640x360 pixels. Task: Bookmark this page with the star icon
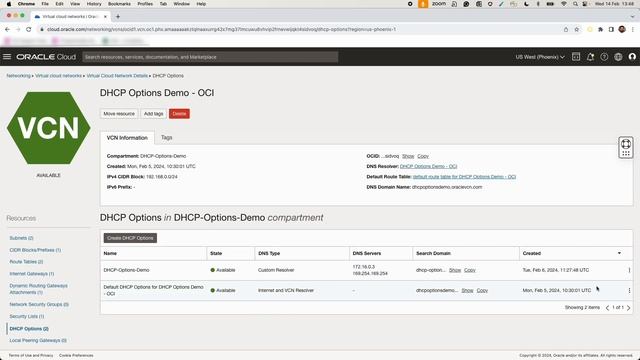coord(576,29)
